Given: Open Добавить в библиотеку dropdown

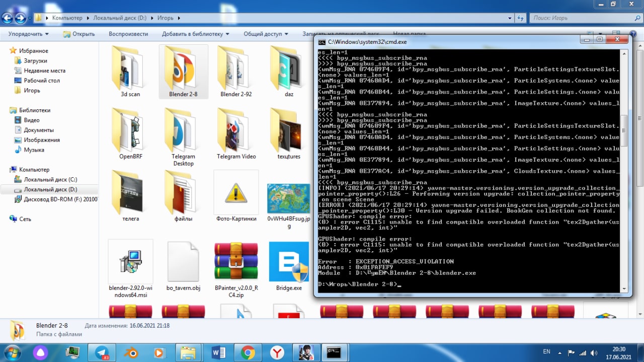Looking at the screenshot, I should [x=196, y=34].
